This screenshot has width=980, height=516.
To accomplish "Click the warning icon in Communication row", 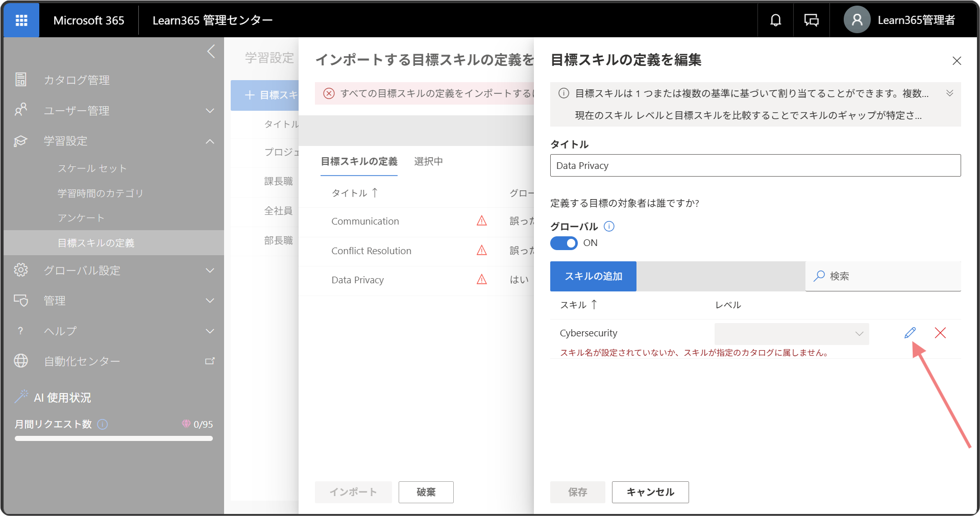I will pos(481,220).
